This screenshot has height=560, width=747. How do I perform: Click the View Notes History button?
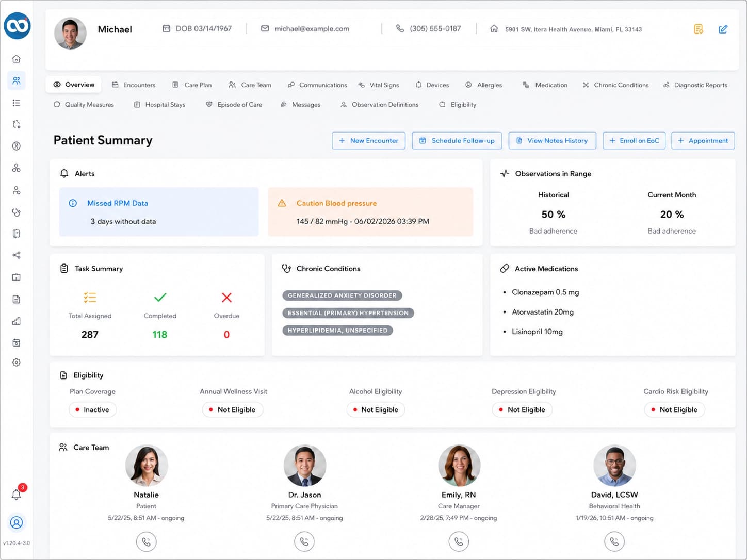tap(552, 140)
